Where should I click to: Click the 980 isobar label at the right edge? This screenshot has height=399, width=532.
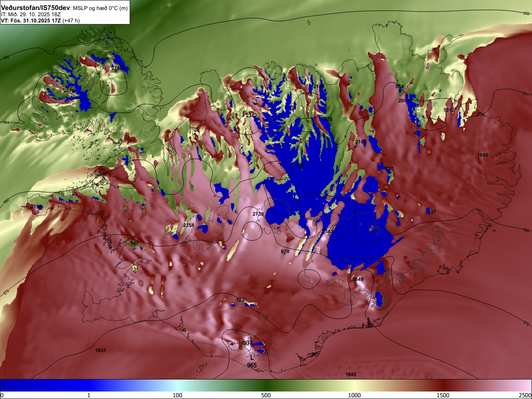[526, 230]
